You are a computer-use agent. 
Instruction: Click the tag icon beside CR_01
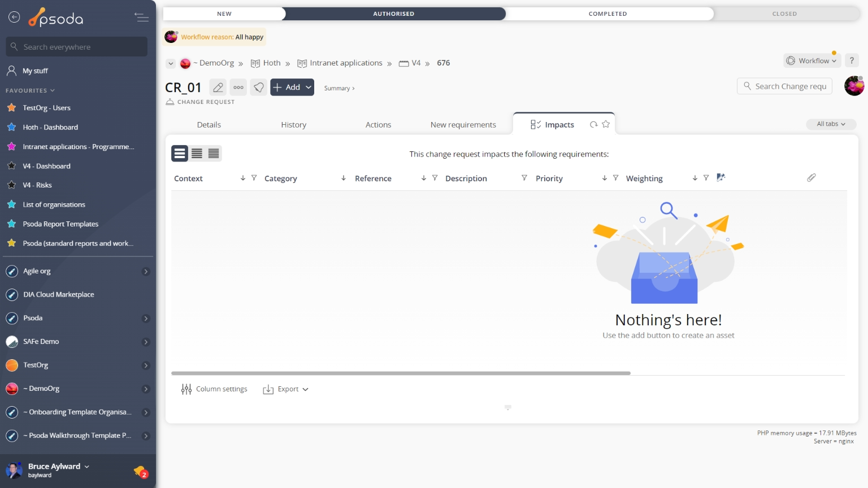259,87
